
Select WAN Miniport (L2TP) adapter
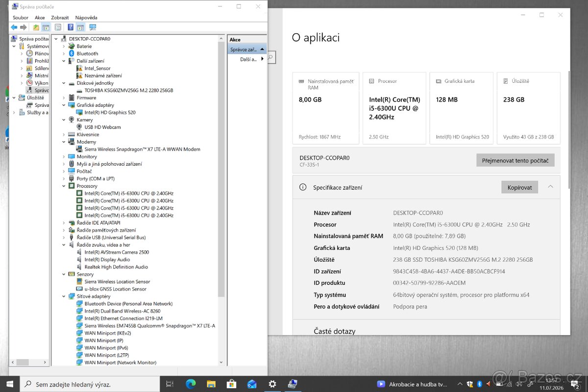point(106,355)
